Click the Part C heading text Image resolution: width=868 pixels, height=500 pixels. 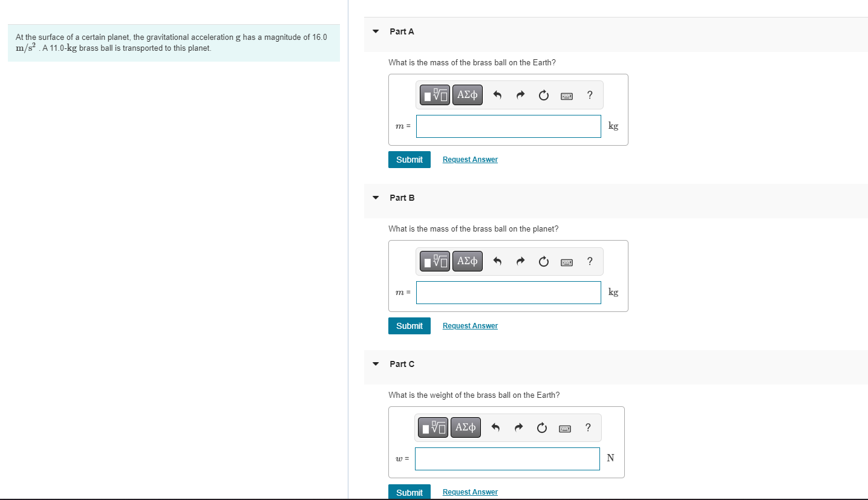tap(402, 364)
